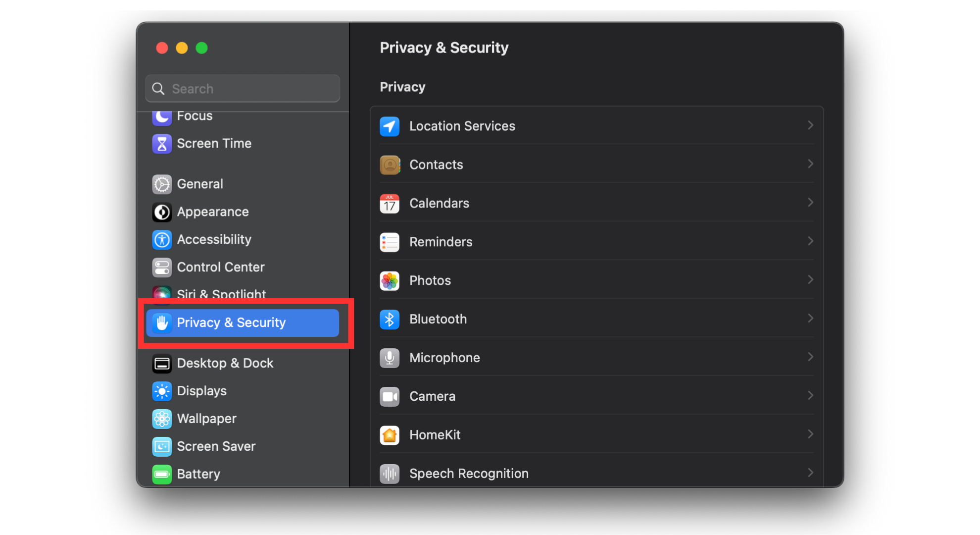The width and height of the screenshot is (980, 535).
Task: Select the Screen Time hourglass icon
Action: 162,143
